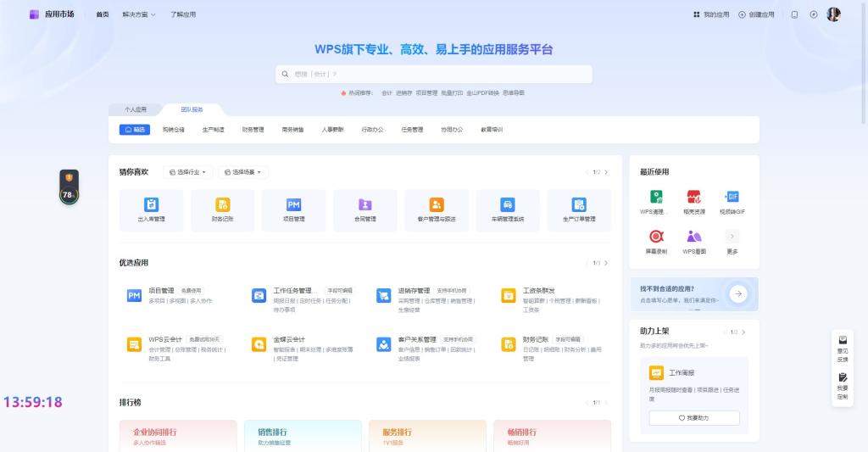Select the 人事薪酬 category
Viewport: 868px width, 452px height.
[x=332, y=130]
